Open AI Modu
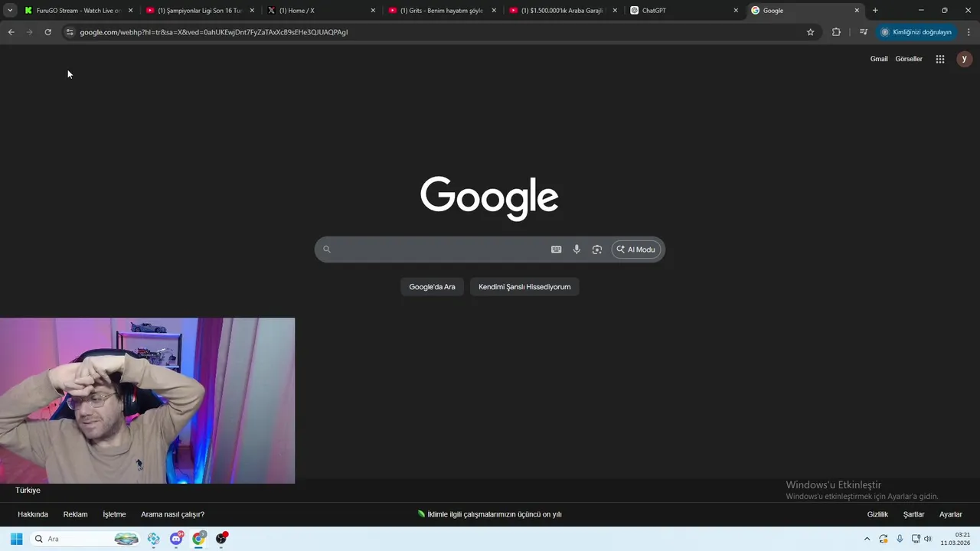980x551 pixels. point(636,249)
